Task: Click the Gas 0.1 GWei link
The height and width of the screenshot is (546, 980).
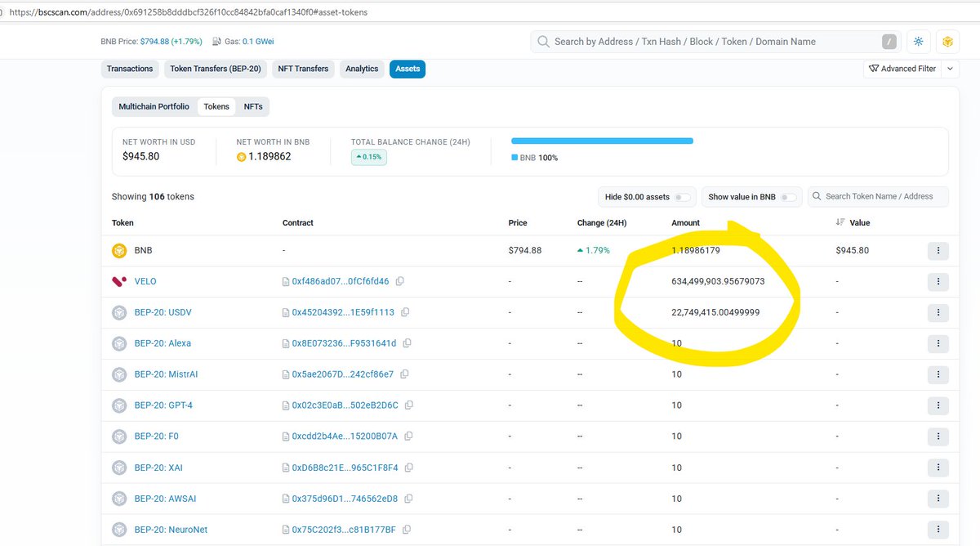Action: pyautogui.click(x=258, y=42)
